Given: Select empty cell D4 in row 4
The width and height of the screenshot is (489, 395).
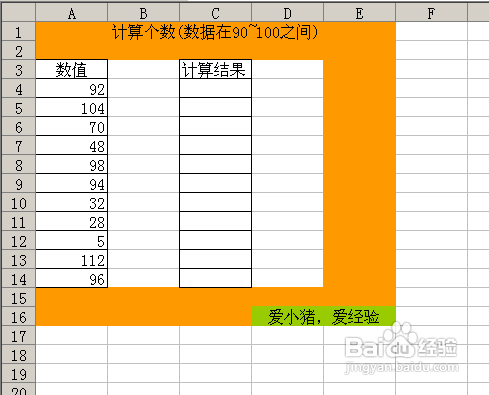Looking at the screenshot, I should click(288, 89).
